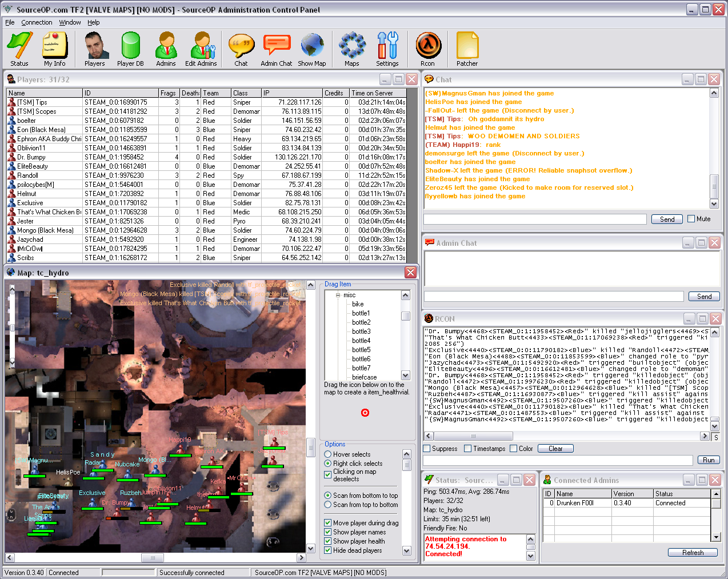
Task: Toggle the Timestamps checkbox in RCON
Action: pyautogui.click(x=468, y=449)
